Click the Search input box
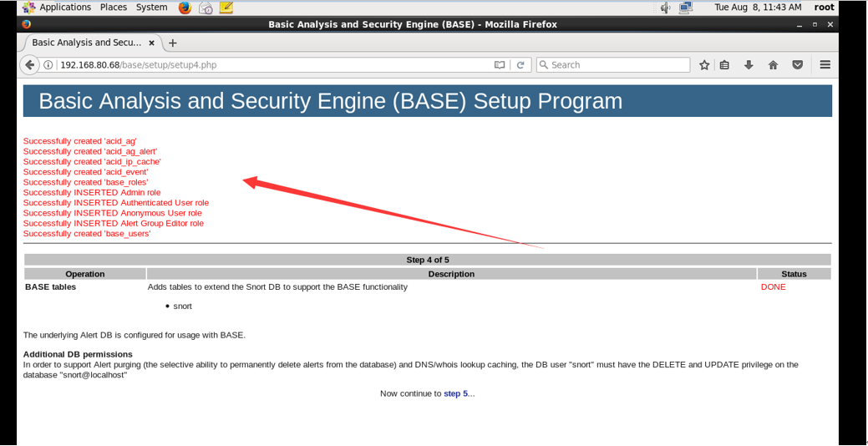868x446 pixels. point(613,65)
